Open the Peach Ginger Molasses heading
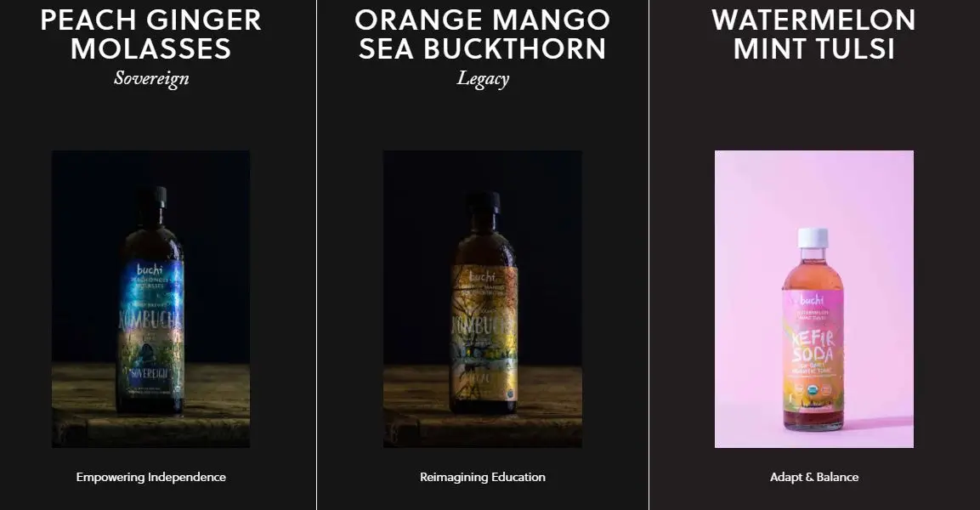Viewport: 980px width, 510px height. (x=150, y=34)
